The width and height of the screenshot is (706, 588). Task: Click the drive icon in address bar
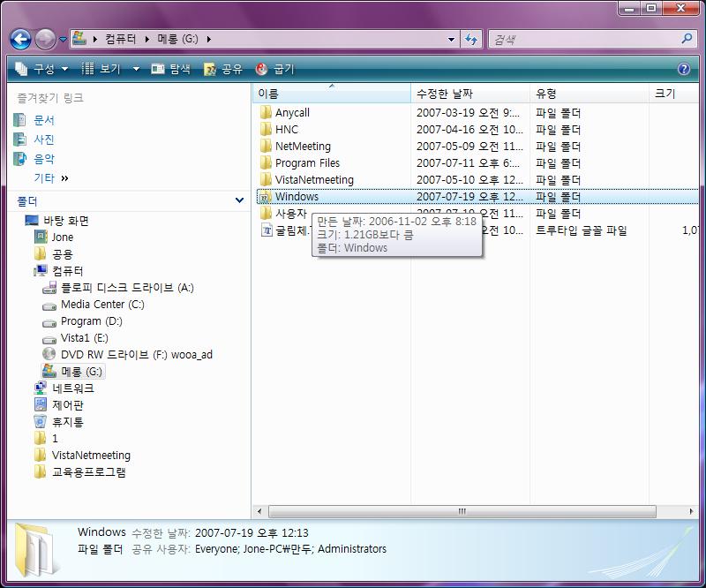click(79, 39)
